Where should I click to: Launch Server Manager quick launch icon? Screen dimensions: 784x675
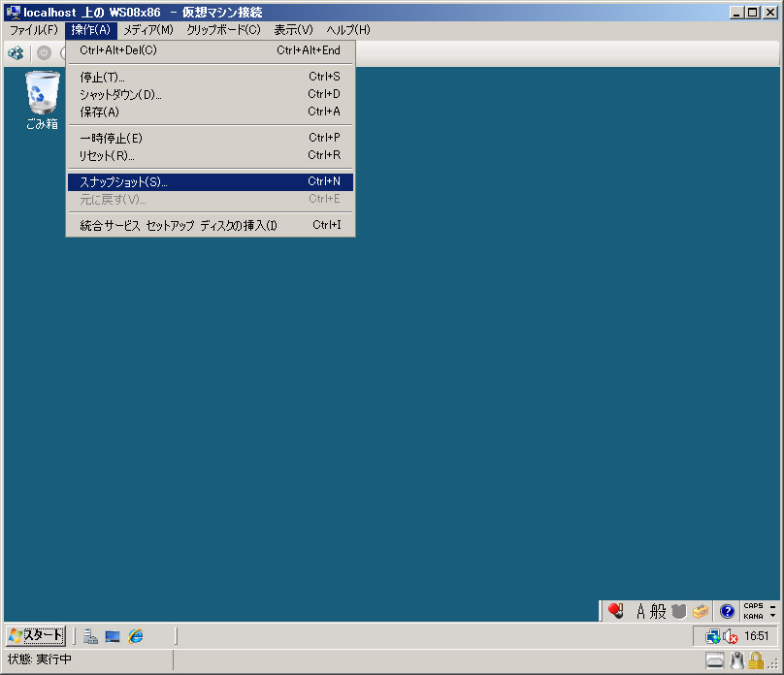(x=90, y=636)
